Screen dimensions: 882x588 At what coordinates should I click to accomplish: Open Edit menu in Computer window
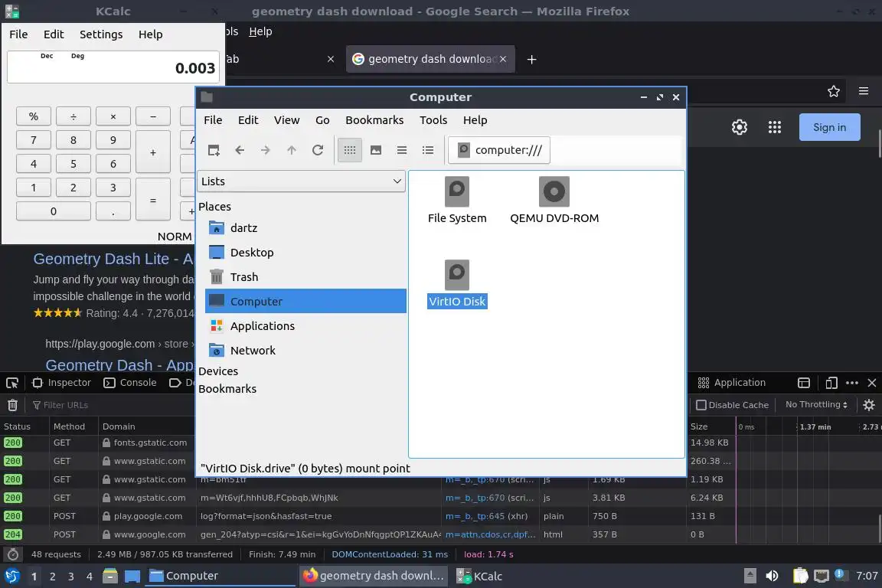coord(248,120)
